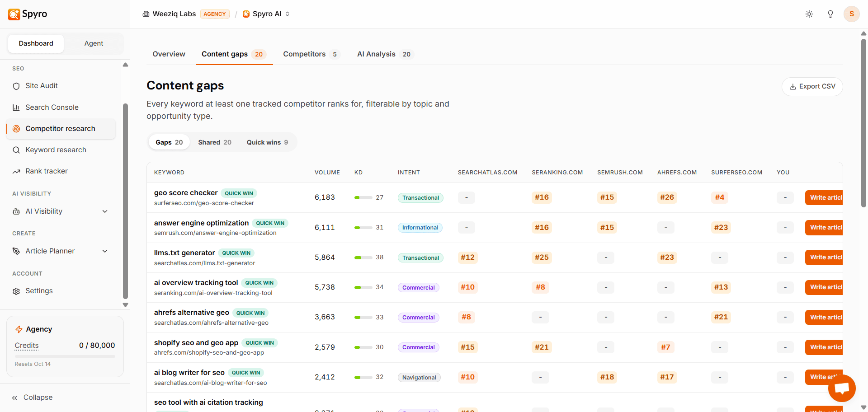868x412 pixels.
Task: Click the VOLUME column header
Action: point(327,173)
